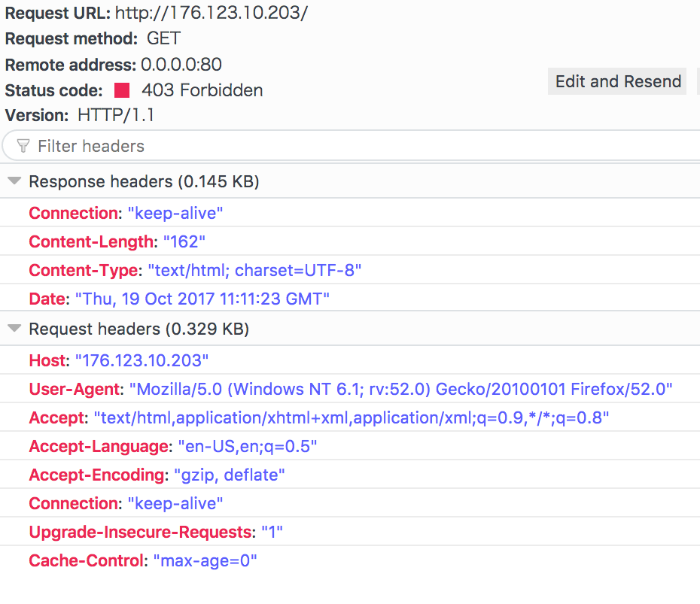Click the Upgrade-Insecure-Requests "1" header row
700x604 pixels.
pos(350,531)
